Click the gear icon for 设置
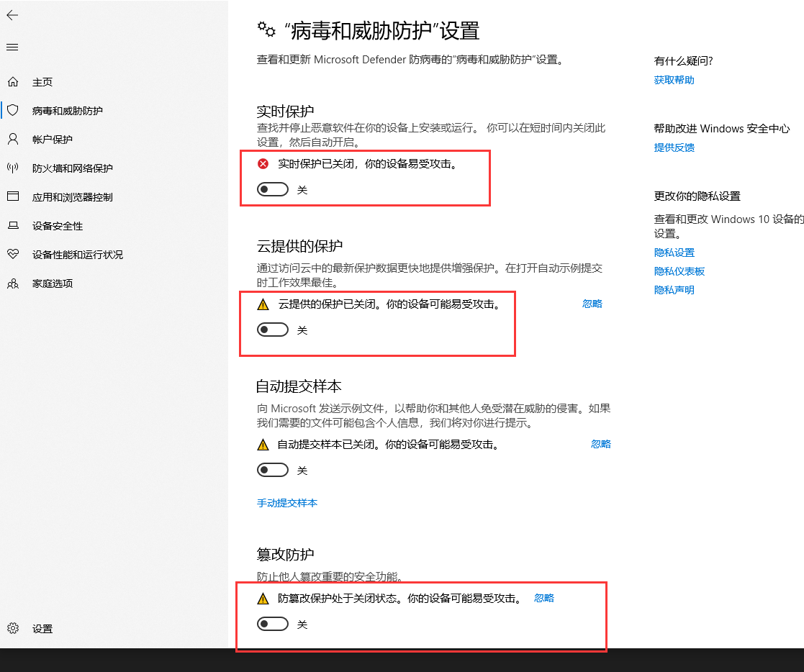Image resolution: width=804 pixels, height=672 pixels. 13,628
